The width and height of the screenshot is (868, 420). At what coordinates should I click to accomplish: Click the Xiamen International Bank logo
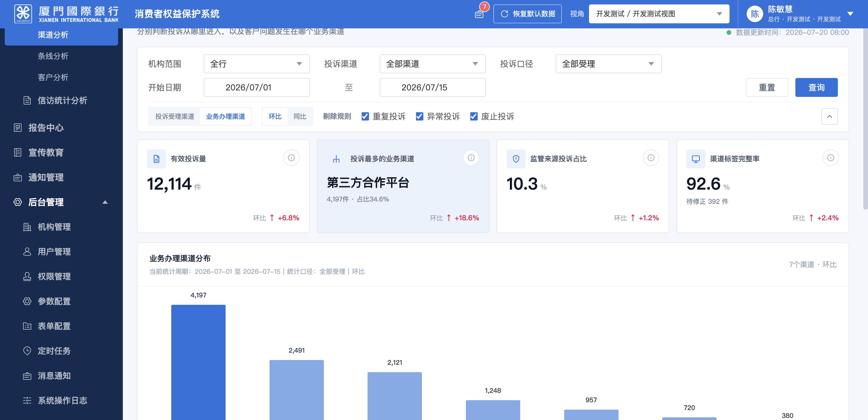pyautogui.click(x=66, y=14)
